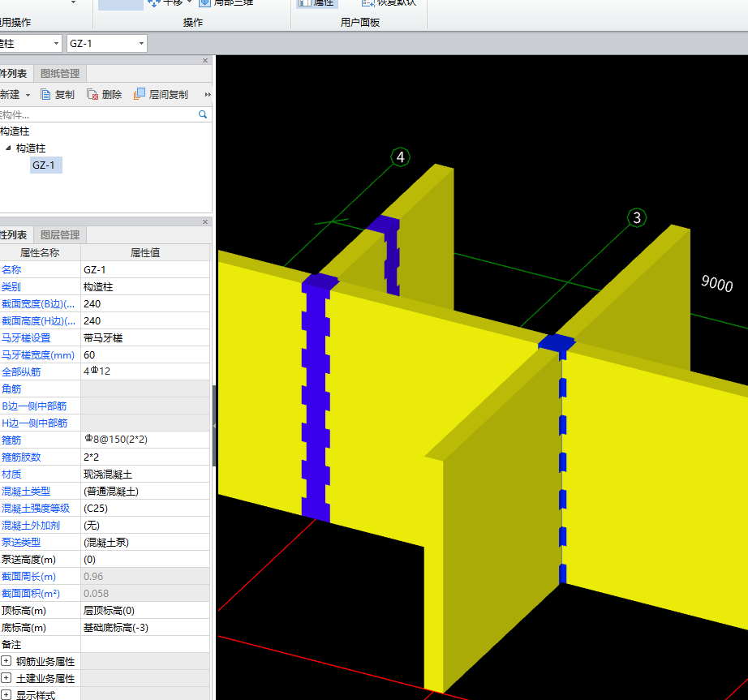Expand the 钢筋业务属性 group
The image size is (748, 700).
point(6,661)
